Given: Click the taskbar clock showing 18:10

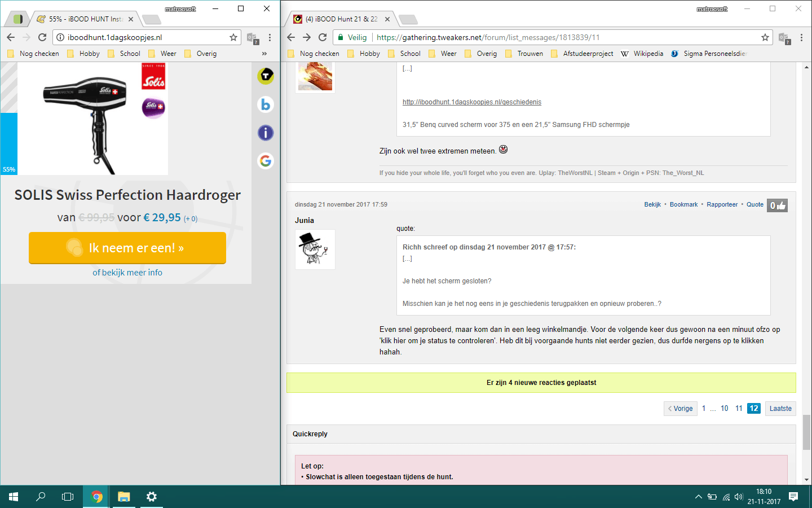Looking at the screenshot, I should tap(764, 497).
